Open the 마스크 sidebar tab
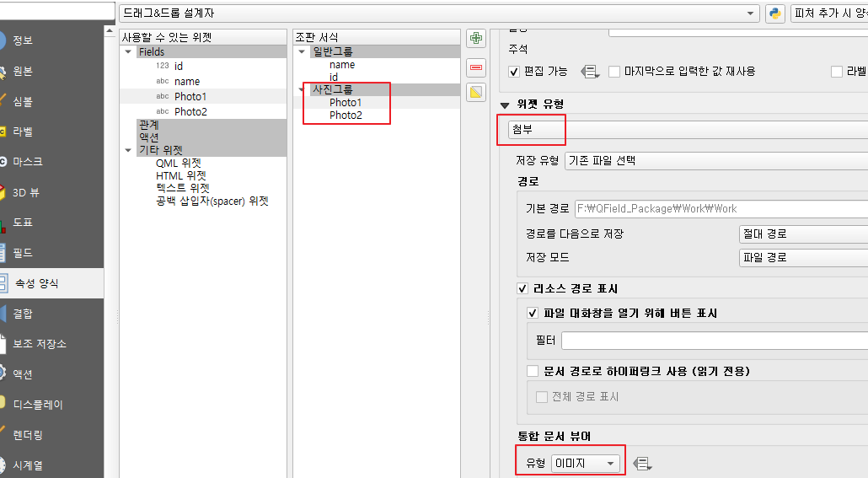 pos(28,162)
